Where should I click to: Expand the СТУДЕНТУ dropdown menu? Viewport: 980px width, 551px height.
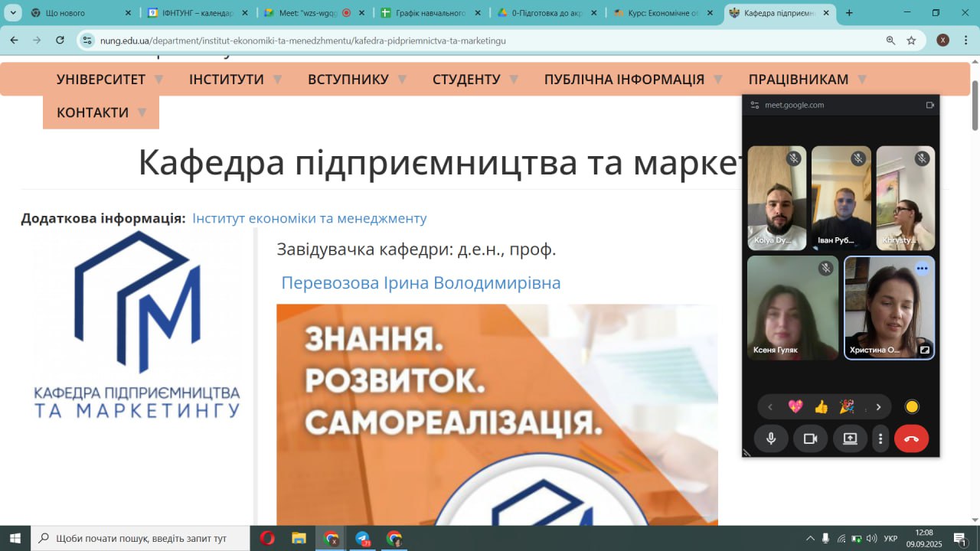tap(466, 80)
